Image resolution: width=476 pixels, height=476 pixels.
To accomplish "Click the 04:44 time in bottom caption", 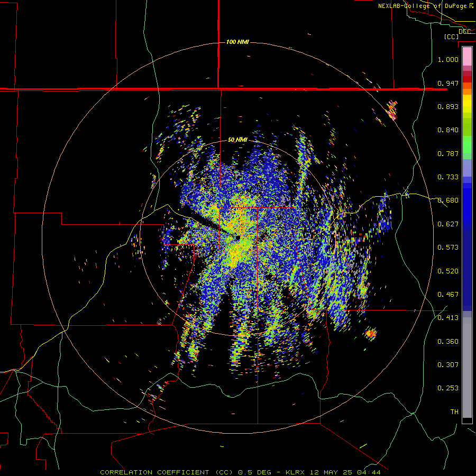I will coord(368,472).
